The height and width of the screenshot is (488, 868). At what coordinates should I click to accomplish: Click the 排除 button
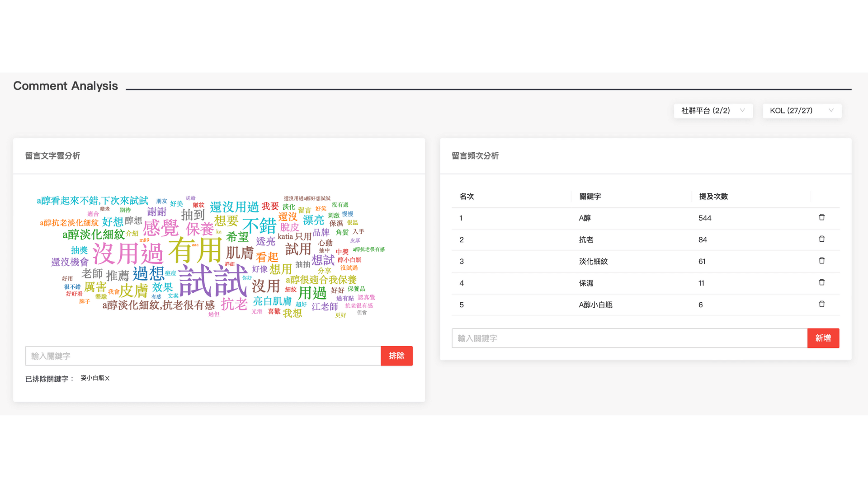(396, 356)
